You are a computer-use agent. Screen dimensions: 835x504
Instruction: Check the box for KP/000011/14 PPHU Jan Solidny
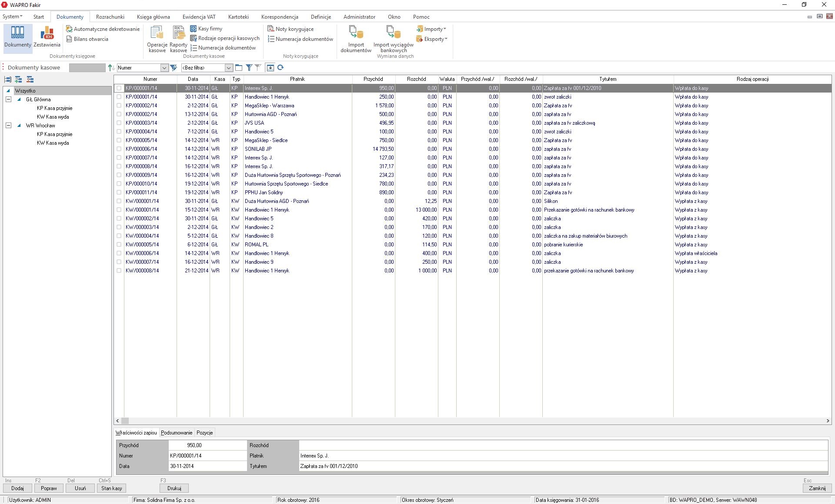(x=119, y=192)
